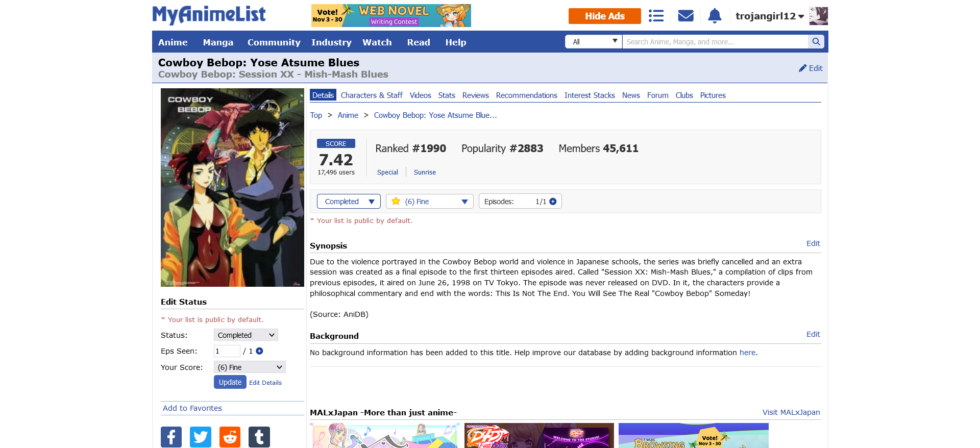The height and width of the screenshot is (448, 980).
Task: Click the Top breadcrumb link
Action: pos(316,115)
